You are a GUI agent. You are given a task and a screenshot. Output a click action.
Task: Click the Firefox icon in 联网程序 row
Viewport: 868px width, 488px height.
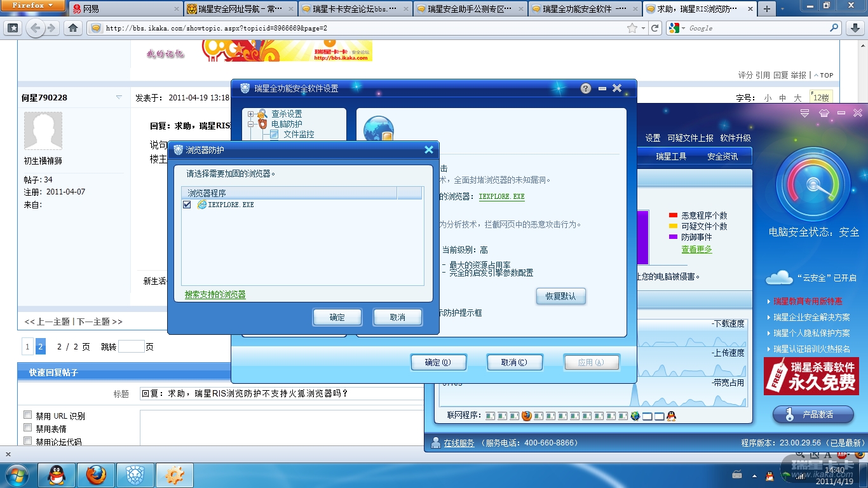point(527,416)
